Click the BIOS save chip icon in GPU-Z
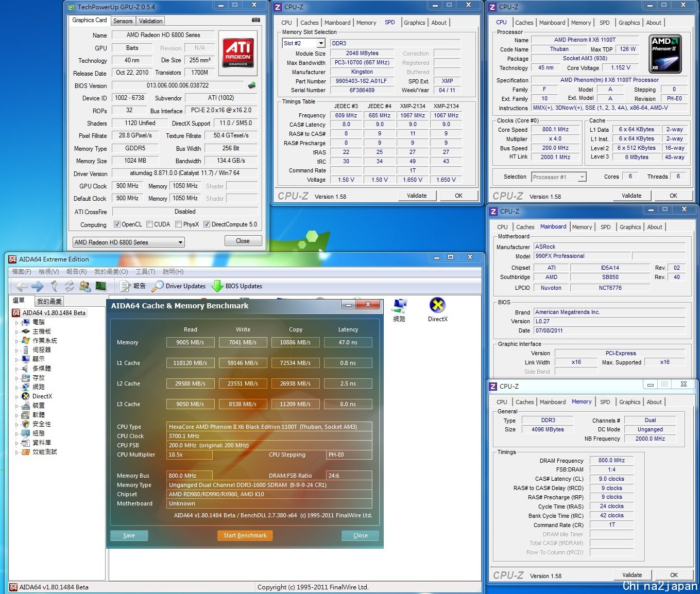The width and height of the screenshot is (700, 594). pos(252,85)
